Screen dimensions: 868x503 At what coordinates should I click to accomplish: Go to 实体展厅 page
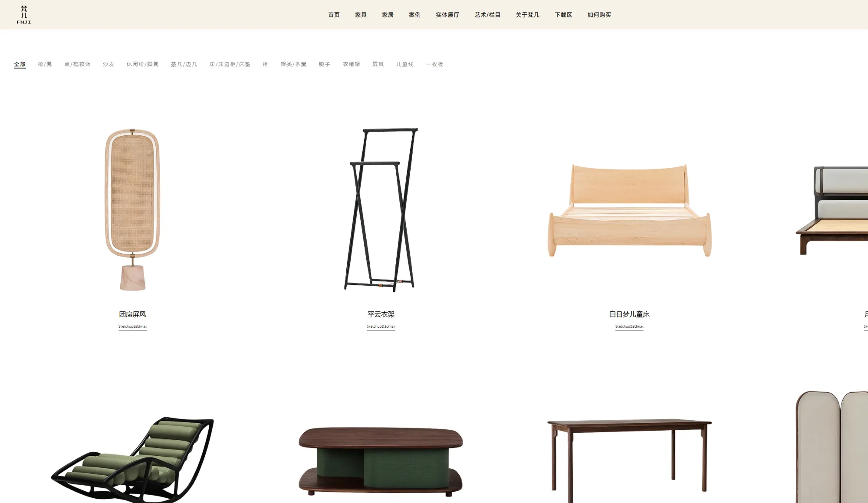pyautogui.click(x=447, y=15)
